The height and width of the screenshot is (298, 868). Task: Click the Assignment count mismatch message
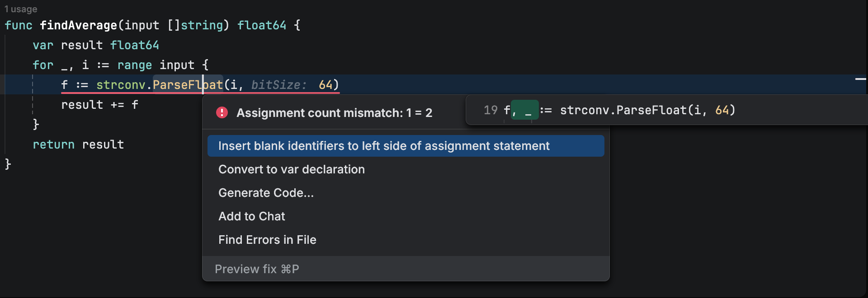[334, 113]
